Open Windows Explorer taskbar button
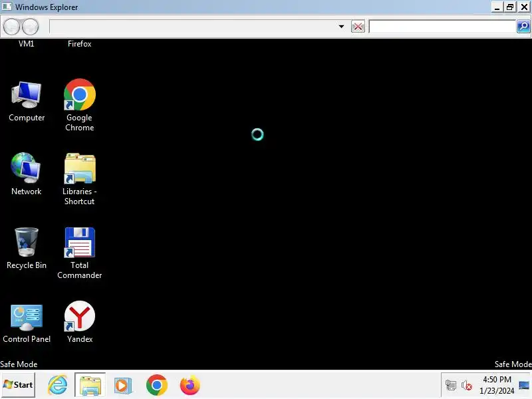The image size is (532, 399). point(90,385)
